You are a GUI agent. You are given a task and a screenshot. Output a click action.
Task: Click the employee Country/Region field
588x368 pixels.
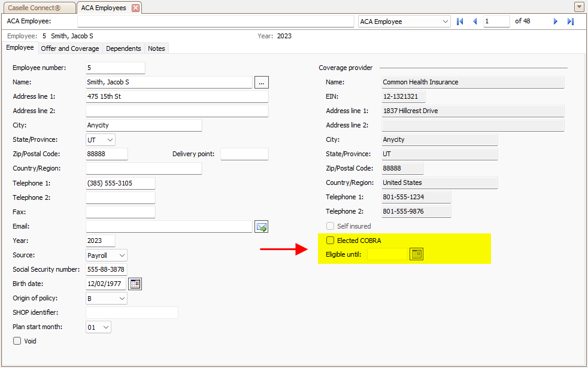(144, 168)
